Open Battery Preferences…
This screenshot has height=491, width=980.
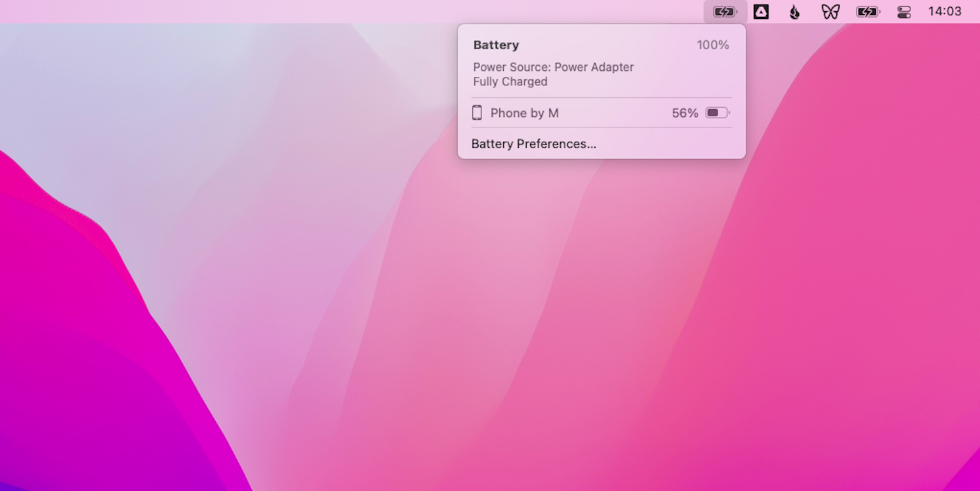pyautogui.click(x=533, y=144)
